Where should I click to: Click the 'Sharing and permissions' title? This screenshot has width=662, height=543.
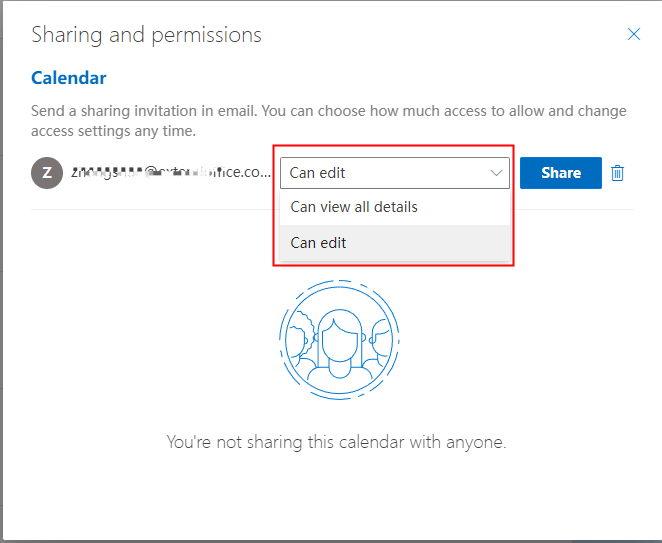[x=146, y=35]
